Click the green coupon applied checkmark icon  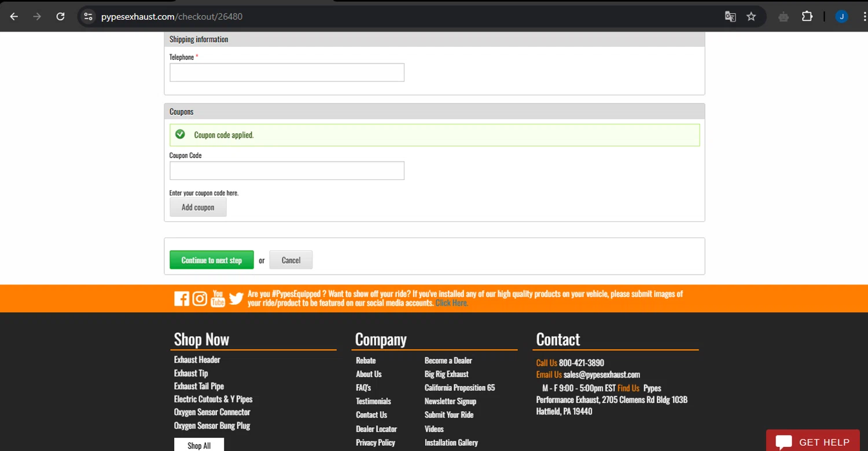(x=180, y=134)
